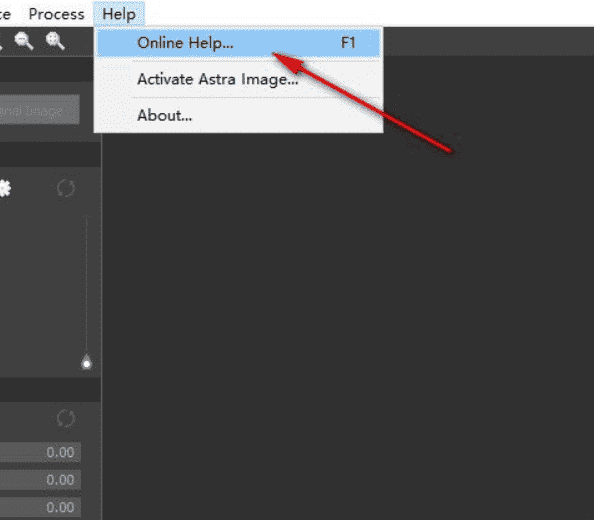
Task: Click the empty dark image canvas area
Action: (x=348, y=326)
